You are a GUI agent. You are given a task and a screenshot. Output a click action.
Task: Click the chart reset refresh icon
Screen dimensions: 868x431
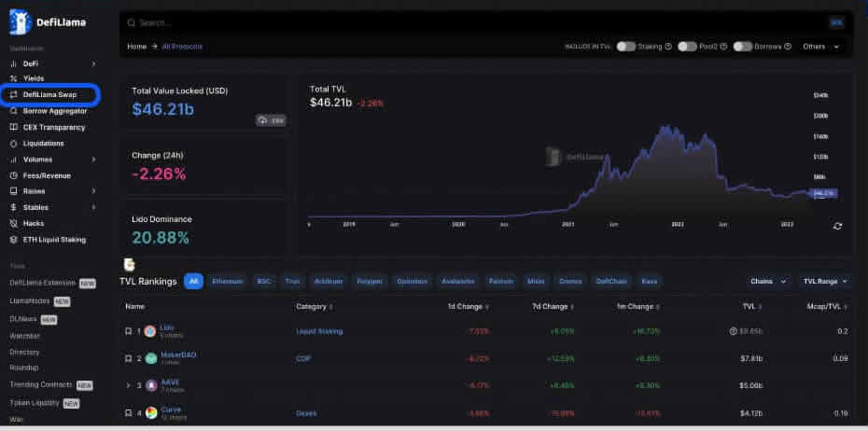pyautogui.click(x=837, y=226)
